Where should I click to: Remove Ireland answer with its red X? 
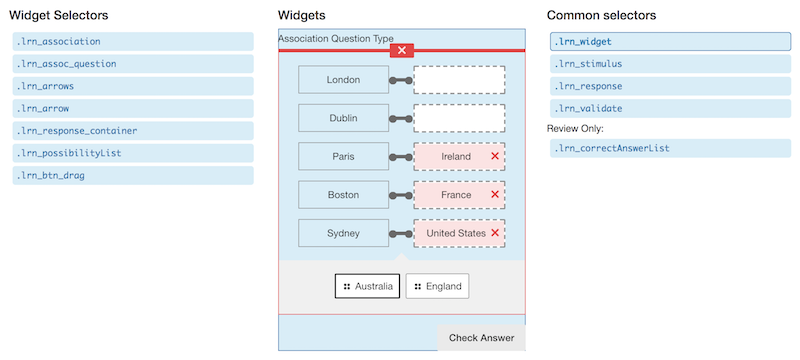click(x=494, y=156)
